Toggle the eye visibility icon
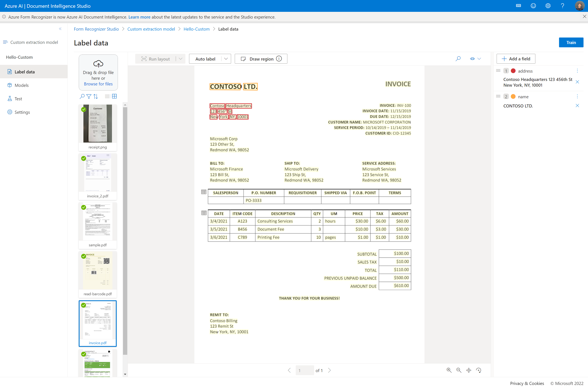588x388 pixels. pyautogui.click(x=472, y=59)
